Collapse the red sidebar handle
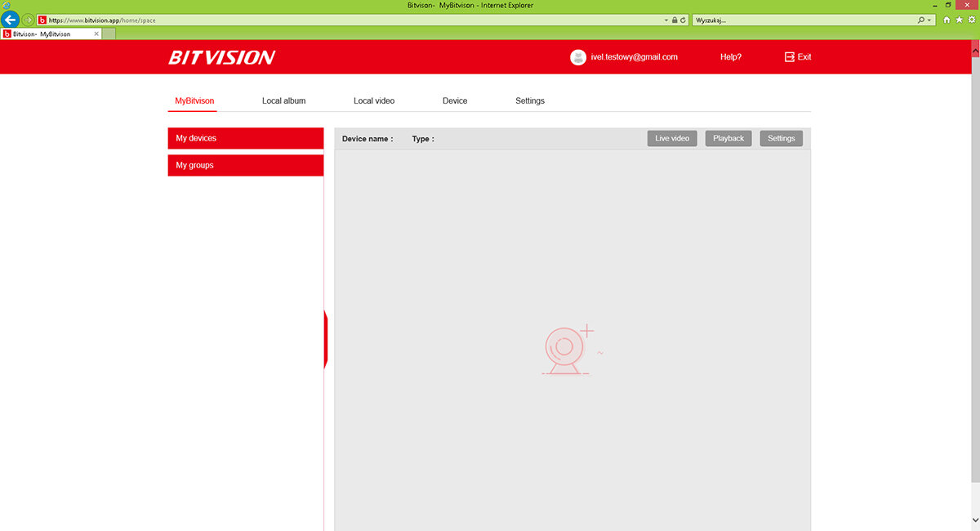 coord(326,339)
